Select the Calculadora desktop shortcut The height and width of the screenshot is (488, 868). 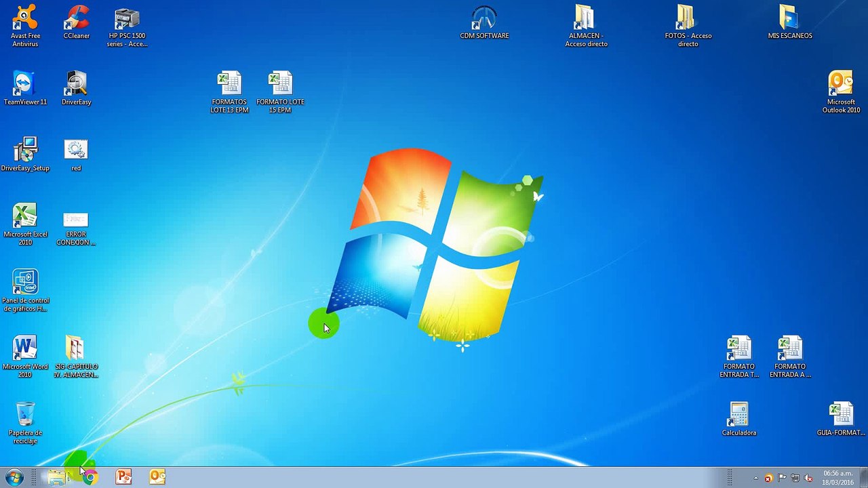[739, 419]
